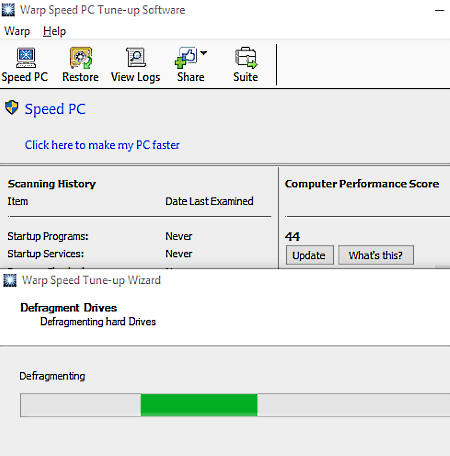Image resolution: width=450 pixels, height=456 pixels.
Task: Click the Tune-up Wizard window icon
Action: tap(10, 280)
